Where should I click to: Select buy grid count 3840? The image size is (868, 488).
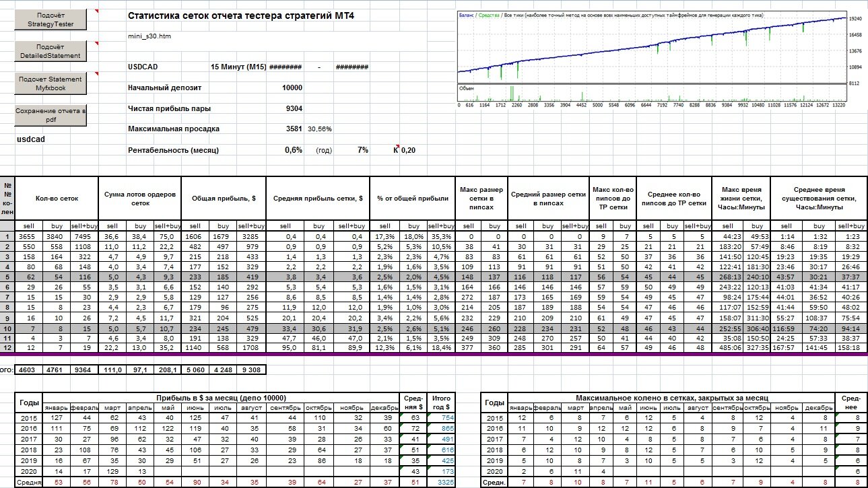57,238
